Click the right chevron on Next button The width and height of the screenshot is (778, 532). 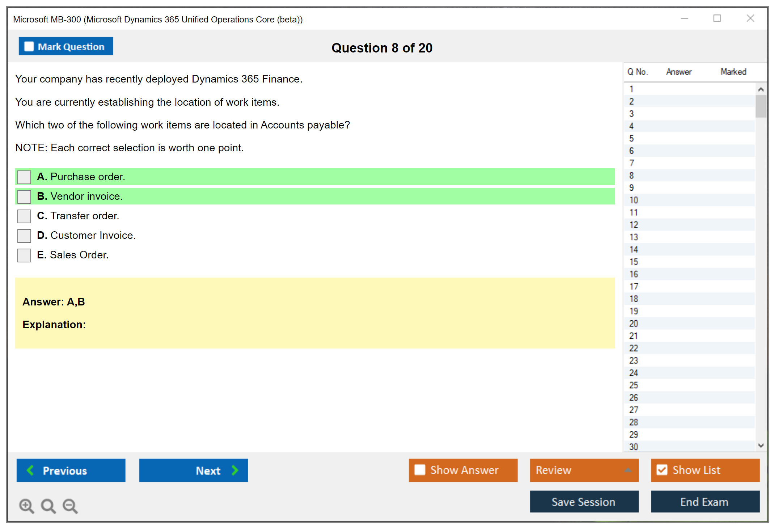[235, 470]
